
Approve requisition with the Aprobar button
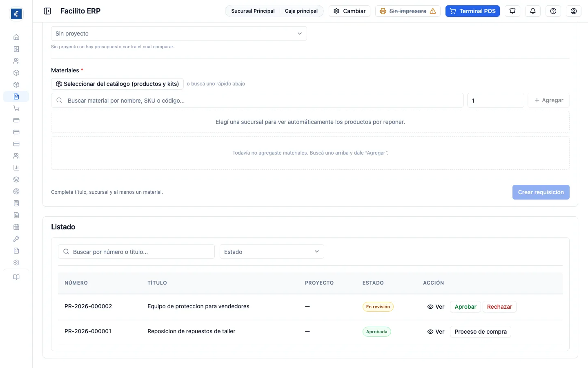465,307
